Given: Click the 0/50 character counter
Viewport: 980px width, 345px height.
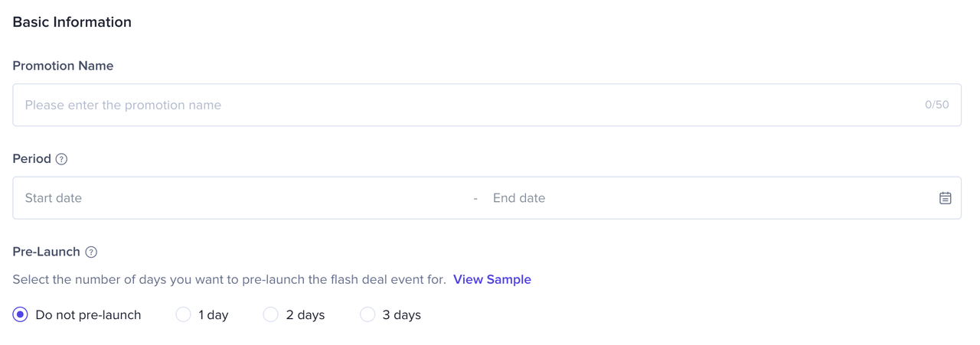Looking at the screenshot, I should pos(936,105).
